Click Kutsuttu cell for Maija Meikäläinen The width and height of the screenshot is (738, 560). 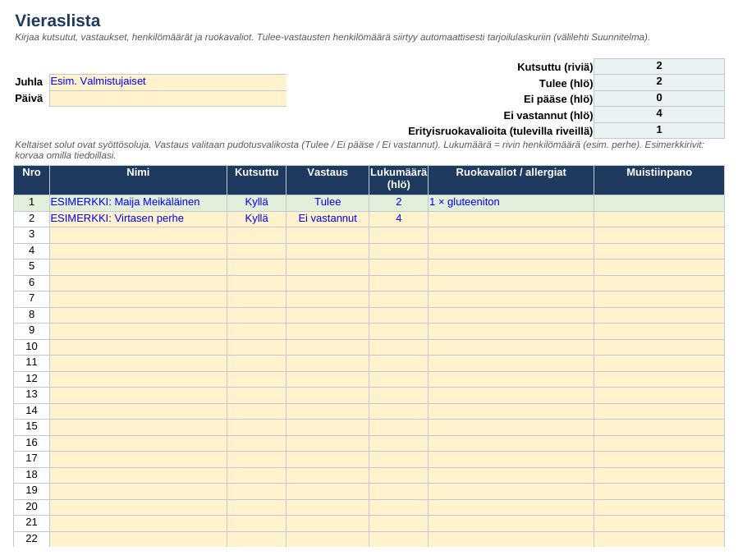point(256,202)
